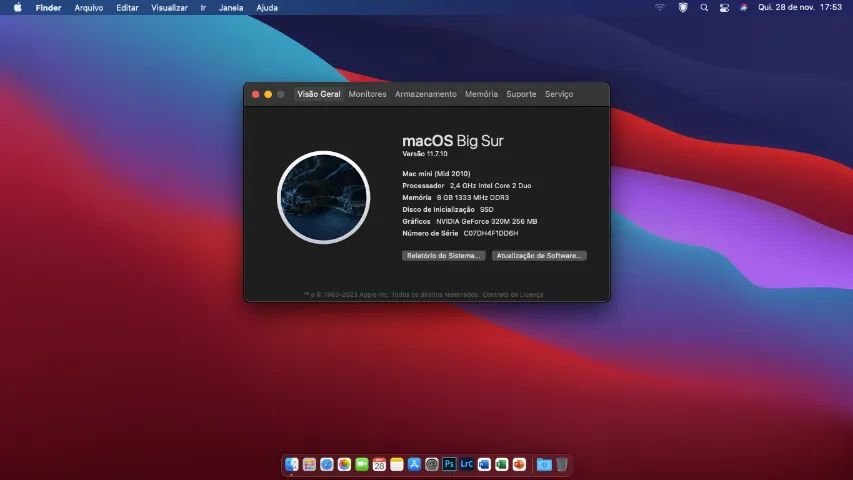Select the Visão Geral tab
This screenshot has width=853, height=480.
coord(319,94)
